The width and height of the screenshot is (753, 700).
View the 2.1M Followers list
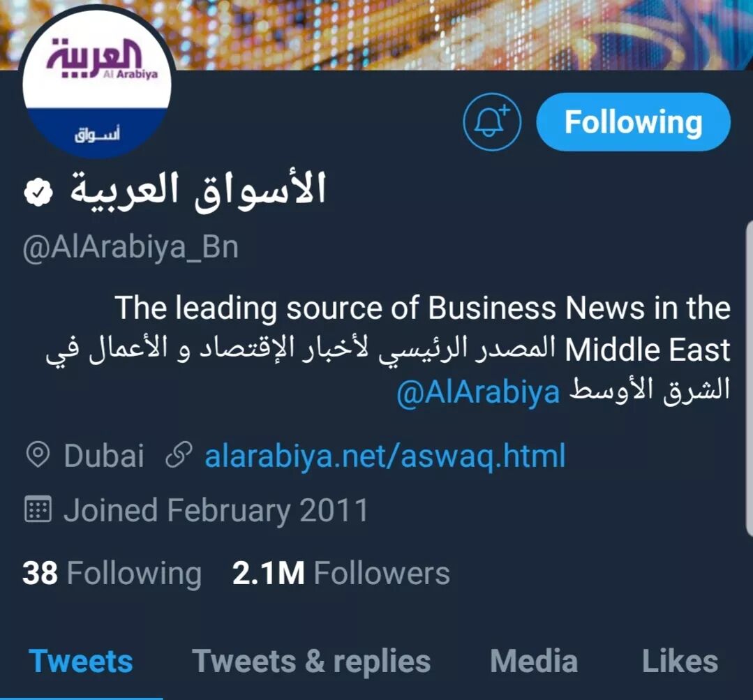(341, 573)
